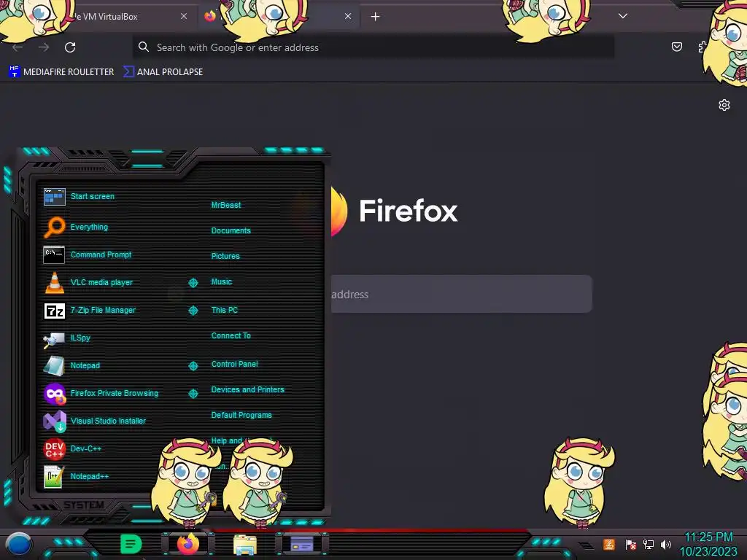Click the volume speaker tray icon
This screenshot has width=747, height=560.
(666, 544)
